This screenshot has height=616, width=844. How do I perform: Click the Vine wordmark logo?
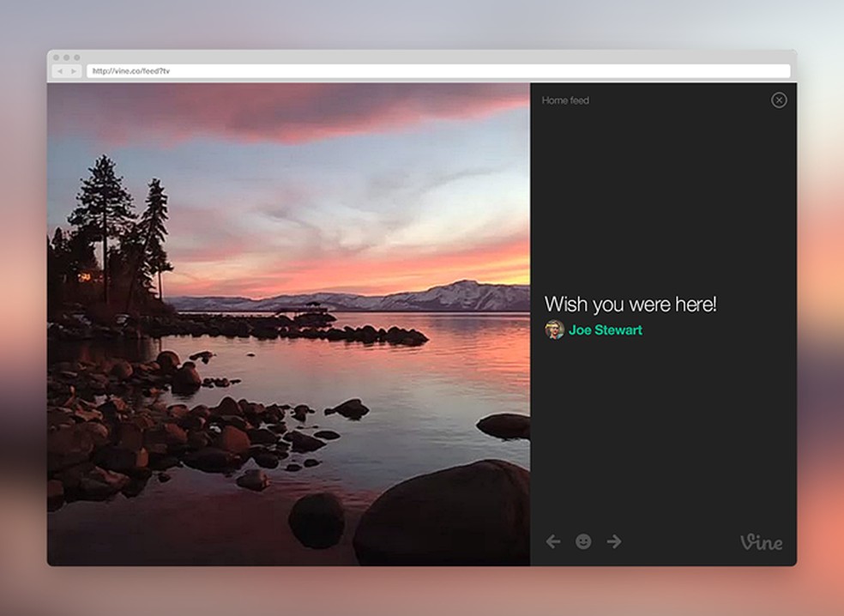point(762,541)
